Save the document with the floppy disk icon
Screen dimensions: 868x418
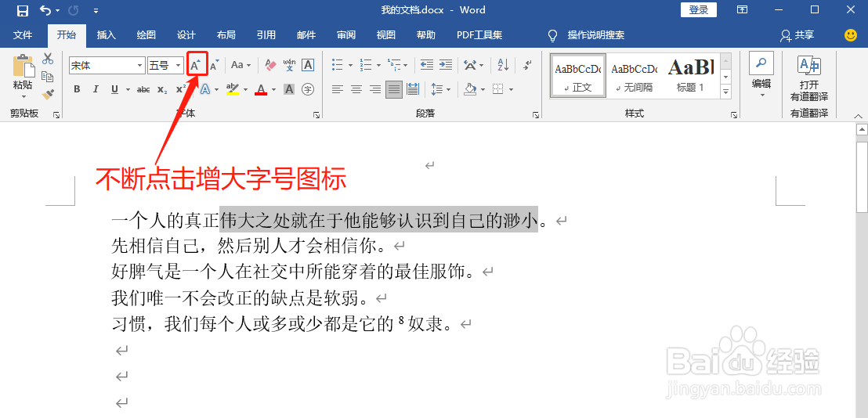[x=23, y=10]
